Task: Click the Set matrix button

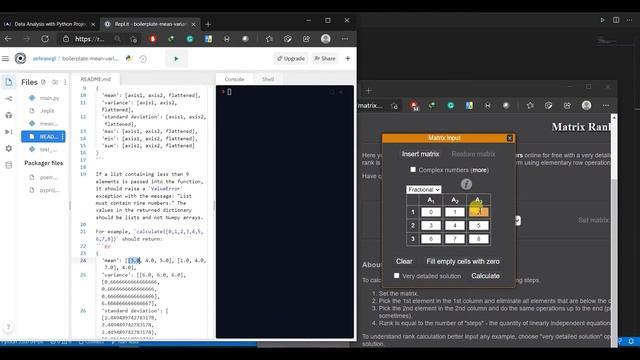Action: [x=593, y=220]
